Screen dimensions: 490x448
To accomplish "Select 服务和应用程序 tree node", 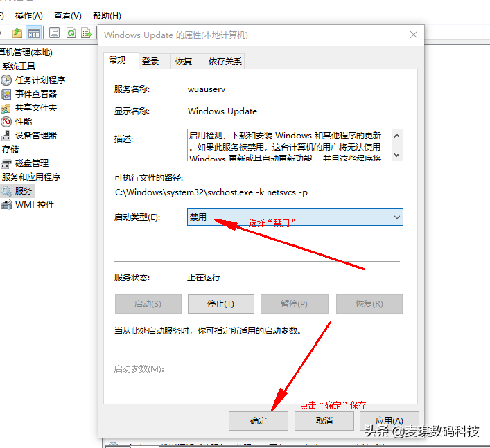I will tap(31, 177).
